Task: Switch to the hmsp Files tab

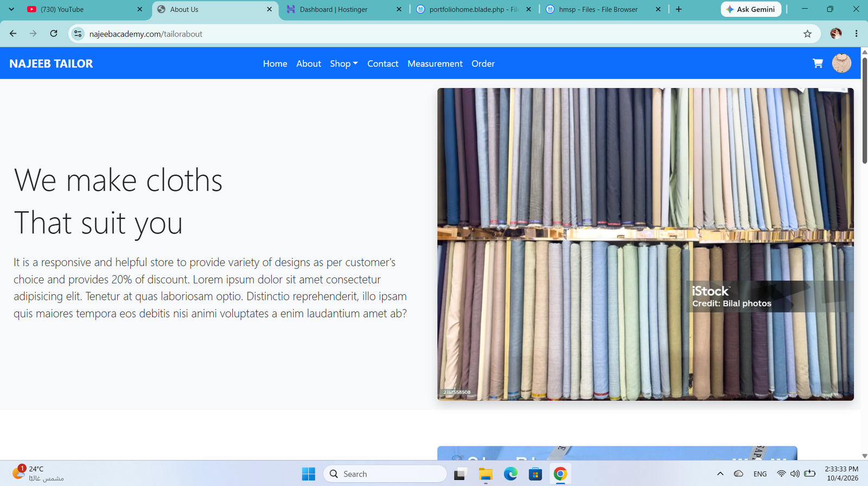Action: 603,9
